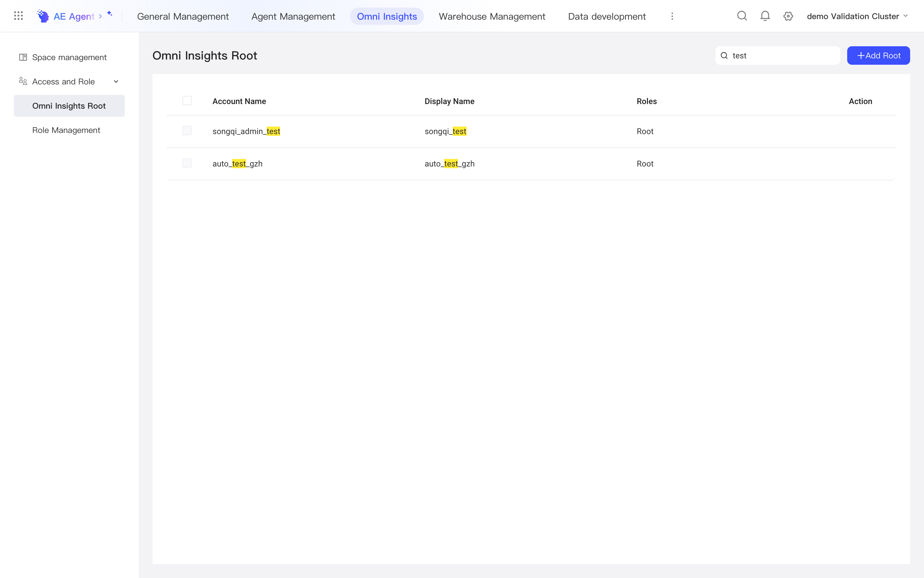The image size is (924, 578).
Task: Select Omni Insights Root in the sidebar
Action: tap(69, 106)
